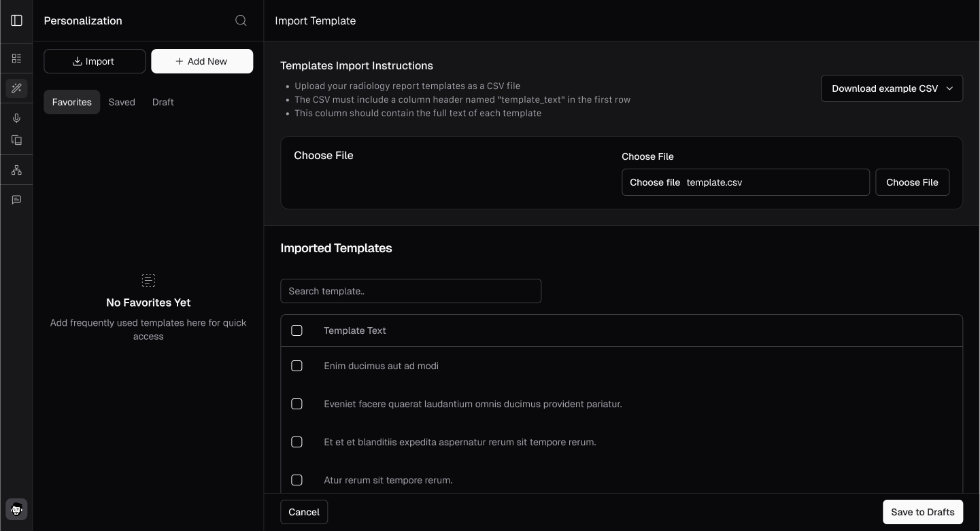Search personalization with magnifier icon
The image size is (980, 531).
(x=241, y=20)
